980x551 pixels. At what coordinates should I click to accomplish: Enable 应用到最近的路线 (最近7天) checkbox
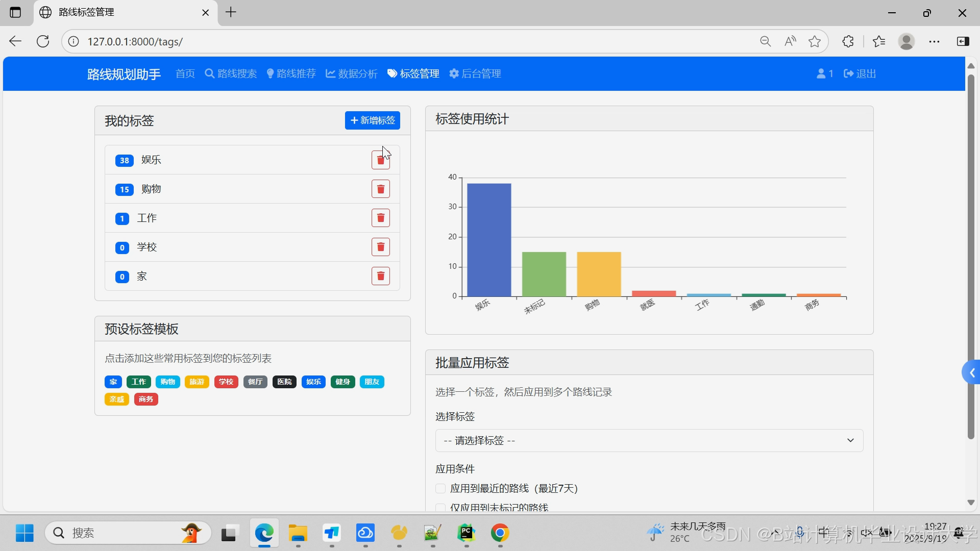[440, 489]
